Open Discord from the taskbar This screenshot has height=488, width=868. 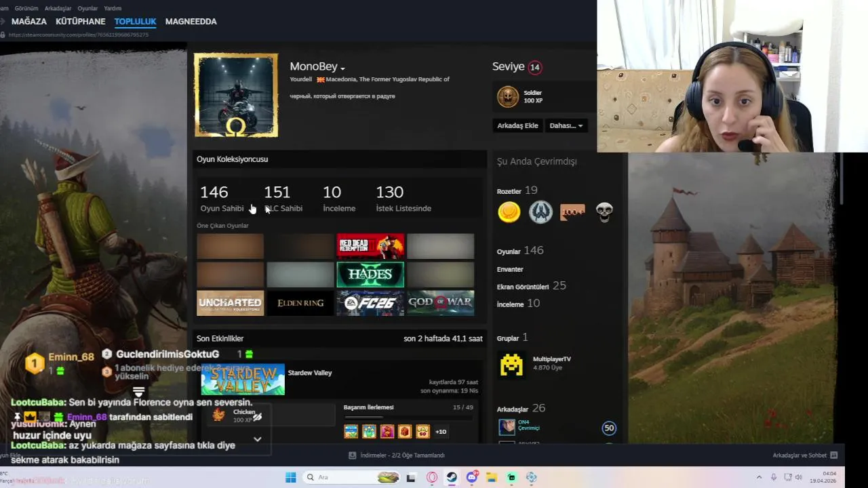(x=472, y=477)
